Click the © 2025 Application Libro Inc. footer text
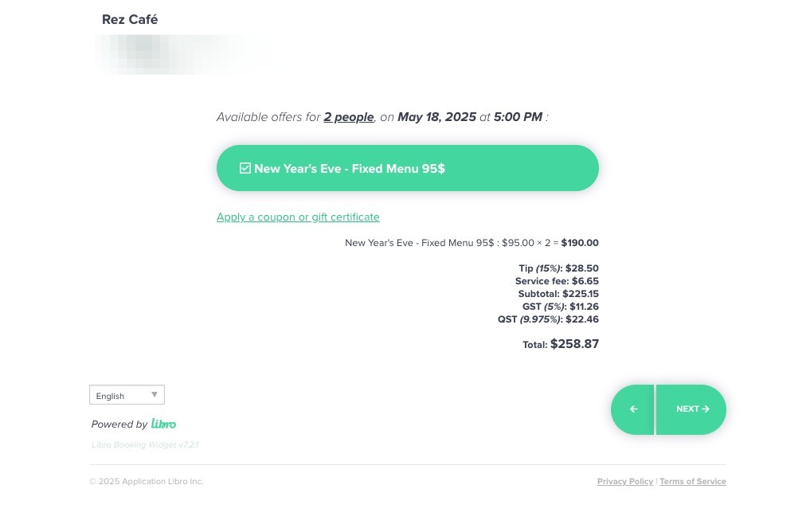This screenshot has width=810, height=532. click(147, 482)
